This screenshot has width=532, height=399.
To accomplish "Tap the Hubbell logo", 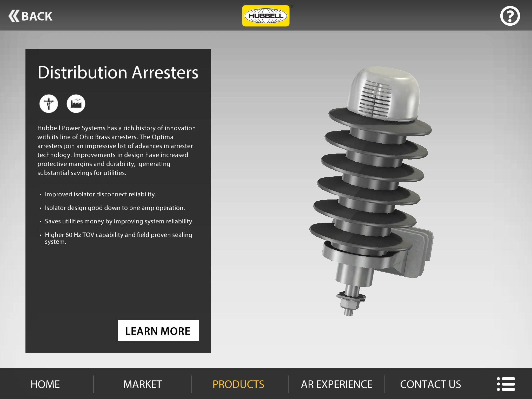I will click(x=266, y=16).
